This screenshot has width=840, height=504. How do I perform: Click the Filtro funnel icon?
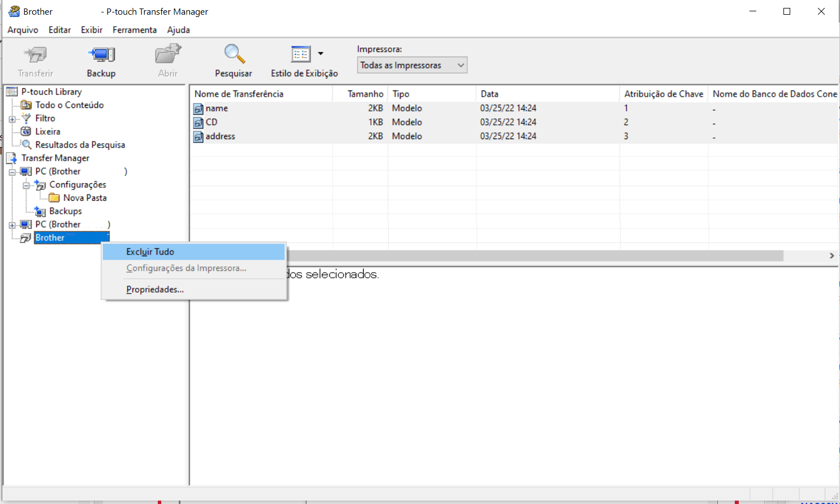(26, 118)
